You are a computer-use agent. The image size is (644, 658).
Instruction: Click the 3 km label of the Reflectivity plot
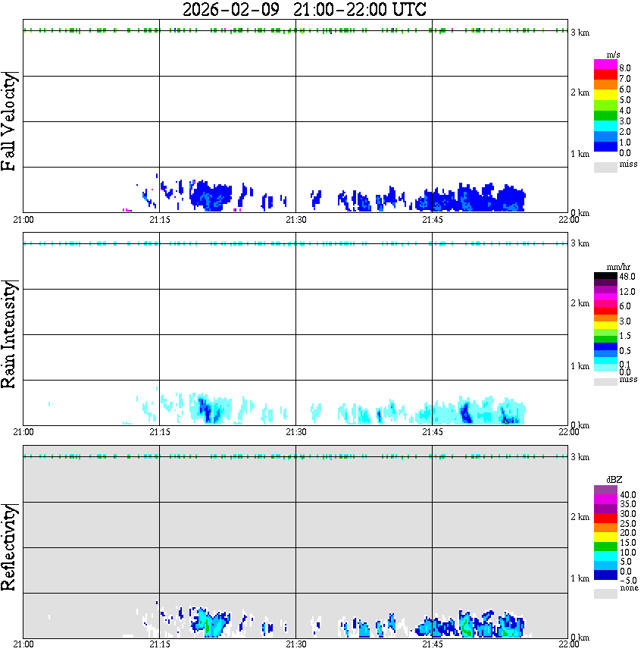tap(580, 457)
